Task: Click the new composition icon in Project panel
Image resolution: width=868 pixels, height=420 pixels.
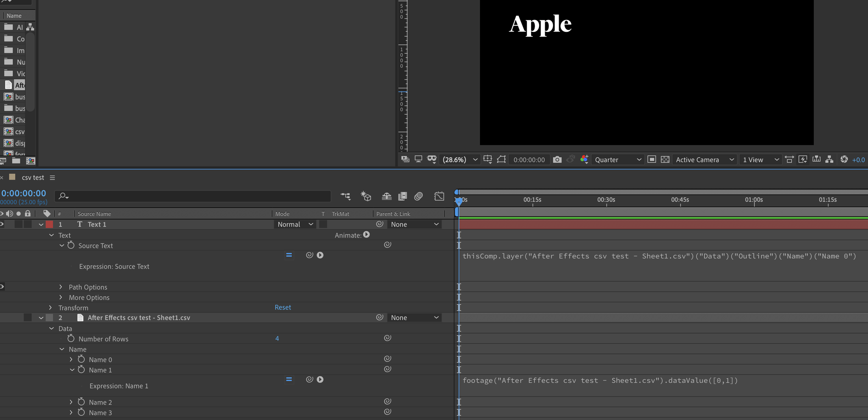Action: click(x=31, y=161)
